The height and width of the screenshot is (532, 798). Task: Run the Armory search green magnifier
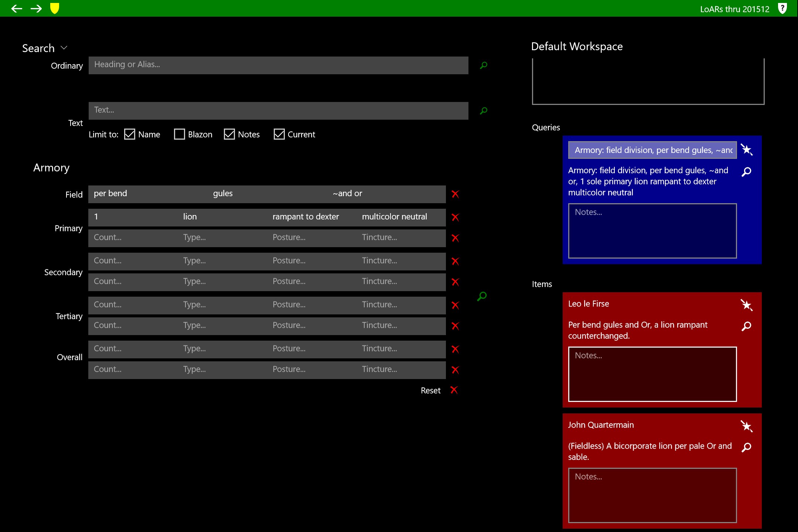pos(482,296)
